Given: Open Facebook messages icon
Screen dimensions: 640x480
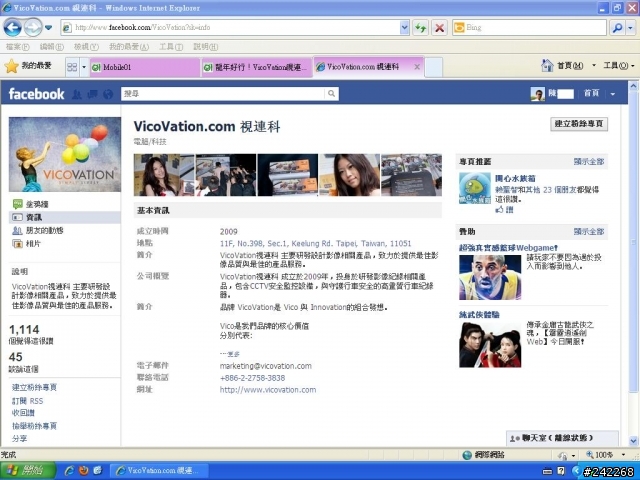Looking at the screenshot, I should (93, 94).
